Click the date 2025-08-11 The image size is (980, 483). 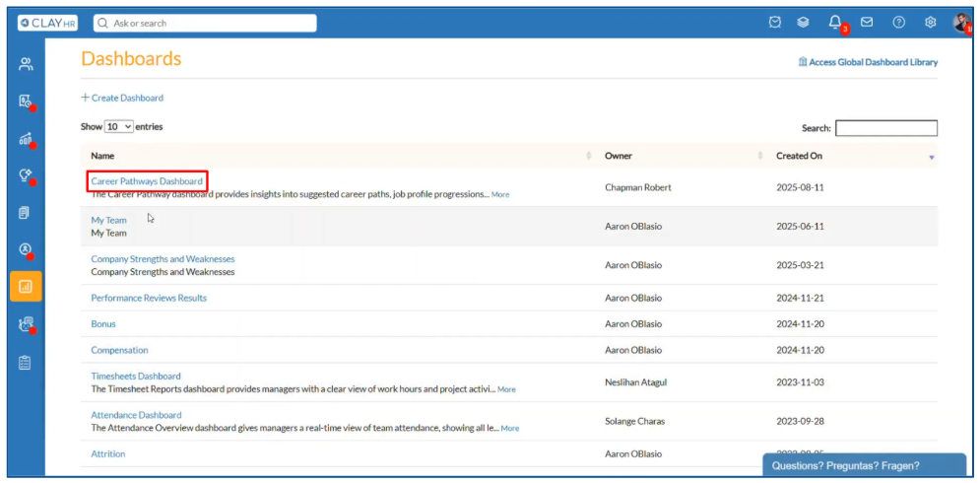coord(800,187)
